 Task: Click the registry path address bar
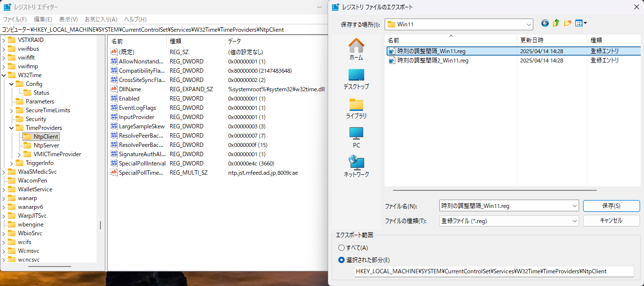(x=164, y=29)
